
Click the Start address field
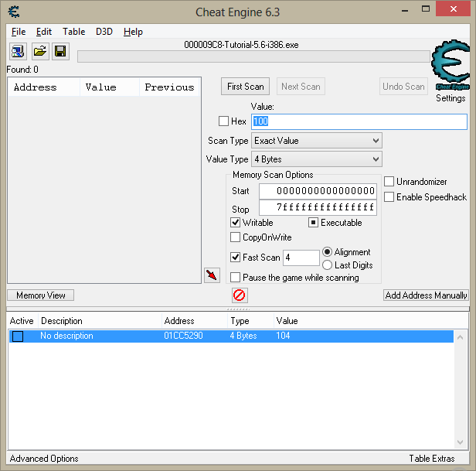[318, 191]
